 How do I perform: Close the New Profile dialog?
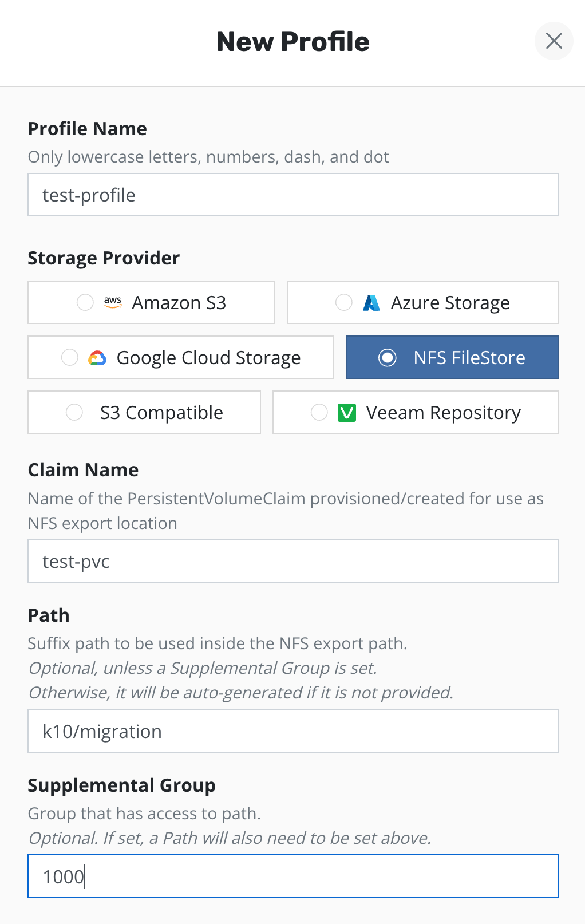click(554, 41)
